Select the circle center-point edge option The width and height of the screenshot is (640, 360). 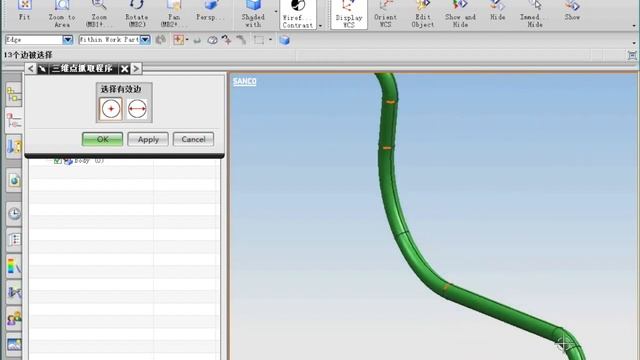(111, 109)
